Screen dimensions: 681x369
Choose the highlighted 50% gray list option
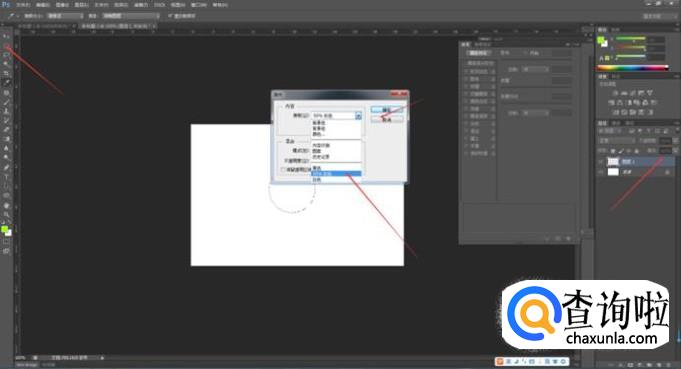pyautogui.click(x=336, y=174)
